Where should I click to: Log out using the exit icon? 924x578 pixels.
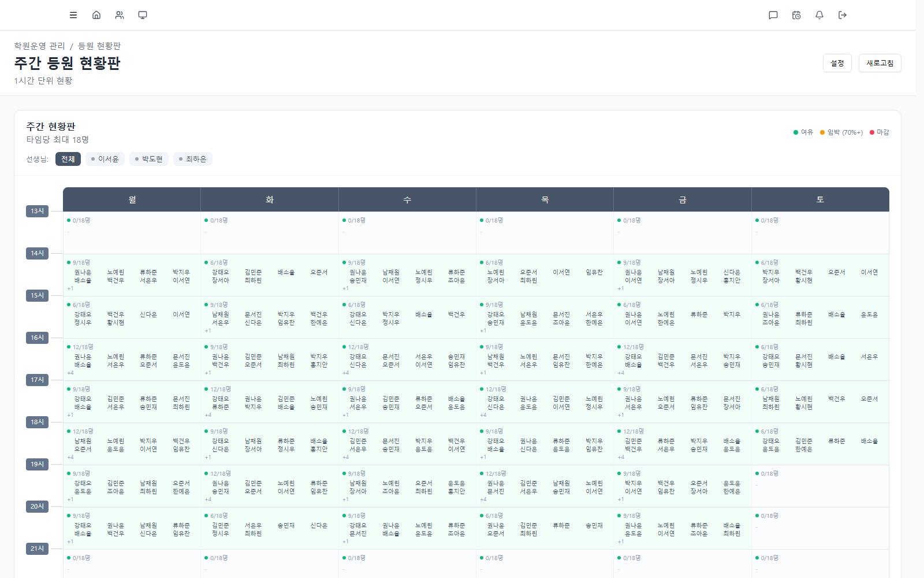843,15
